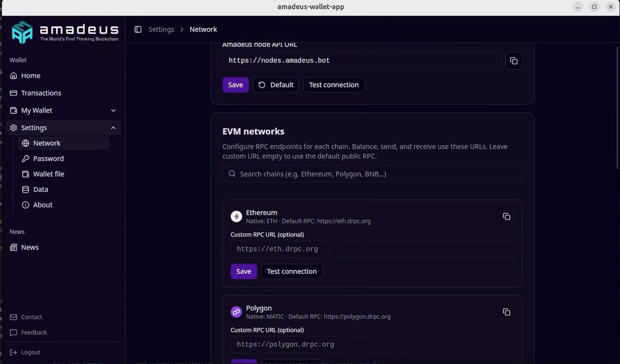This screenshot has width=620, height=364.
Task: Click the Amadeus logo in sidebar
Action: pyautogui.click(x=65, y=31)
